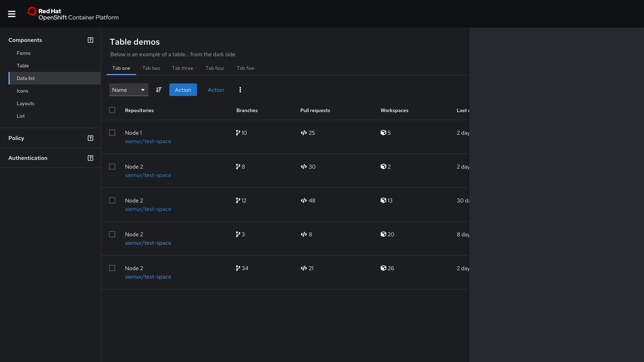Screen dimensions: 644x362
Task: Open the navigation hamburger menu
Action: (12, 14)
